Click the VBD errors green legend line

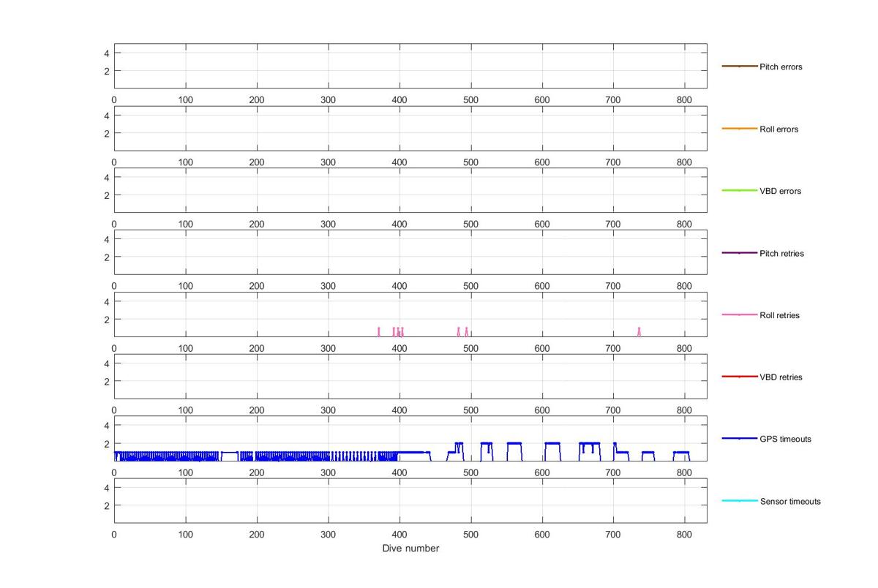pos(739,191)
